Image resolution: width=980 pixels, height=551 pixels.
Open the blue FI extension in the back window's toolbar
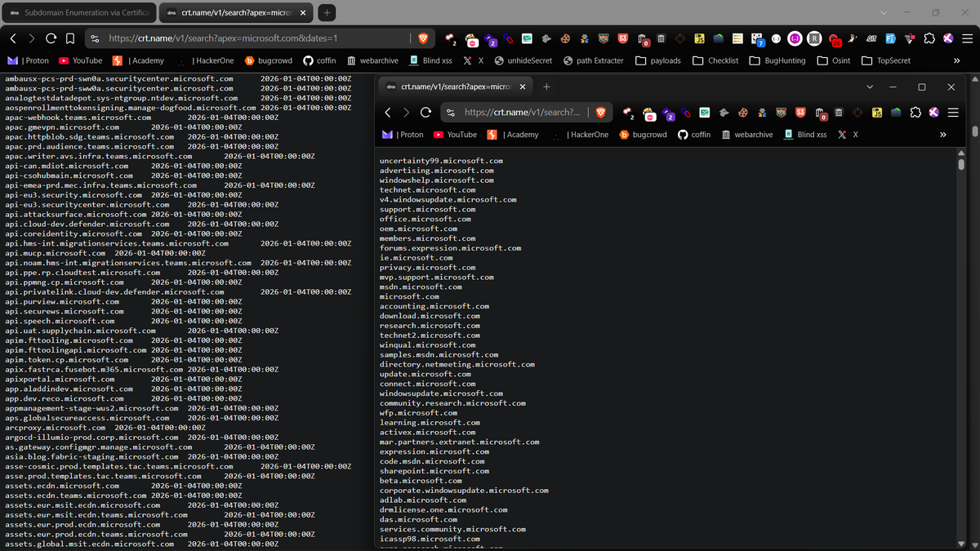[890, 38]
